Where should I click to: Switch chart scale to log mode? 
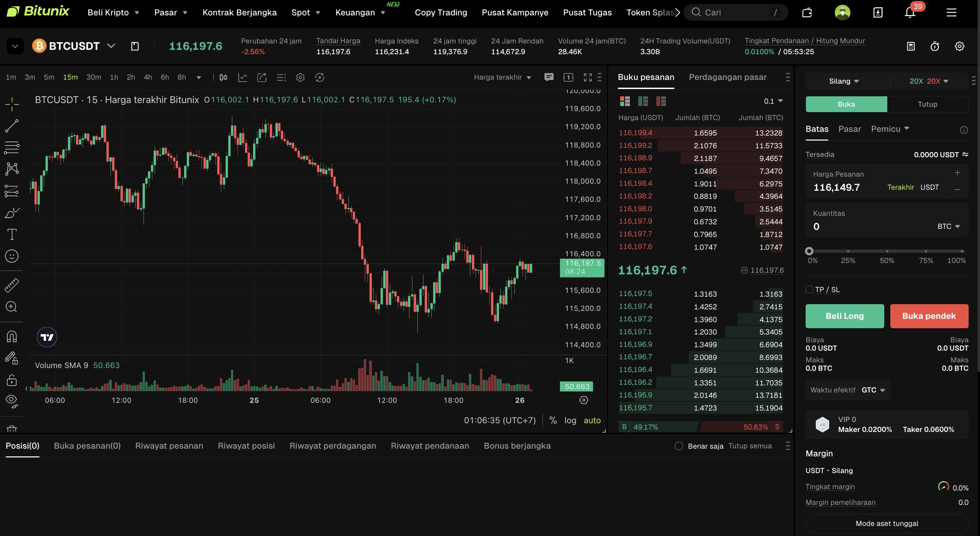tap(570, 420)
